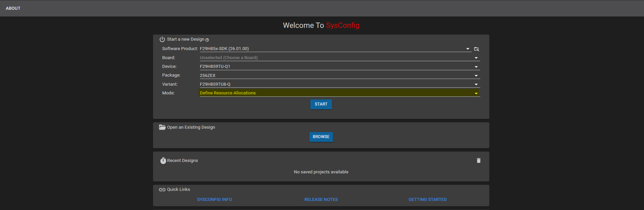Screen dimensions: 644x210
Task: Click the BROWSE button
Action: click(x=321, y=137)
